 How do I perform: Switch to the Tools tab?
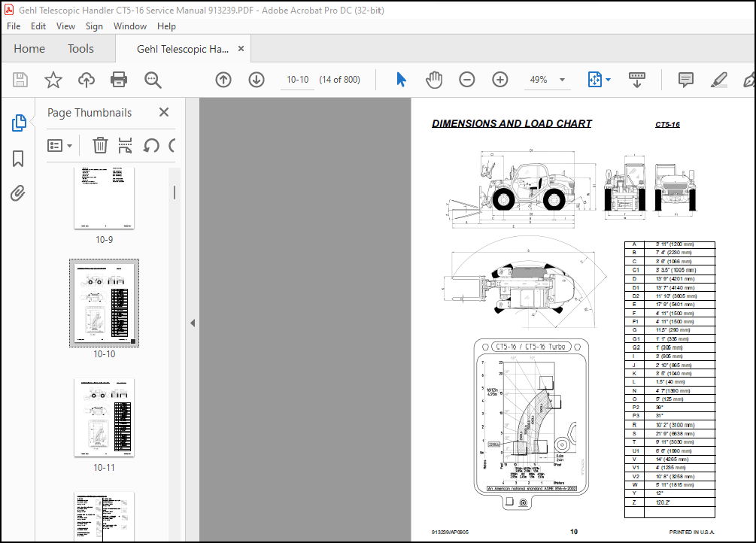click(80, 49)
